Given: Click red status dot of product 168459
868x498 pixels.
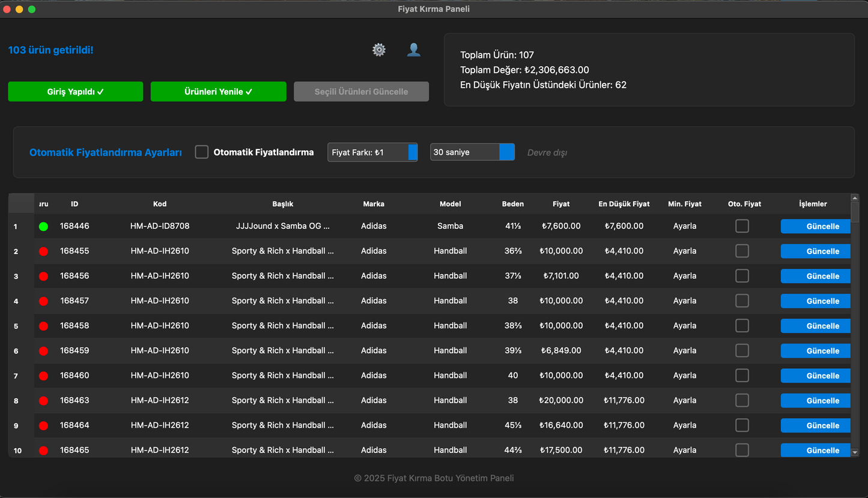Looking at the screenshot, I should 43,351.
